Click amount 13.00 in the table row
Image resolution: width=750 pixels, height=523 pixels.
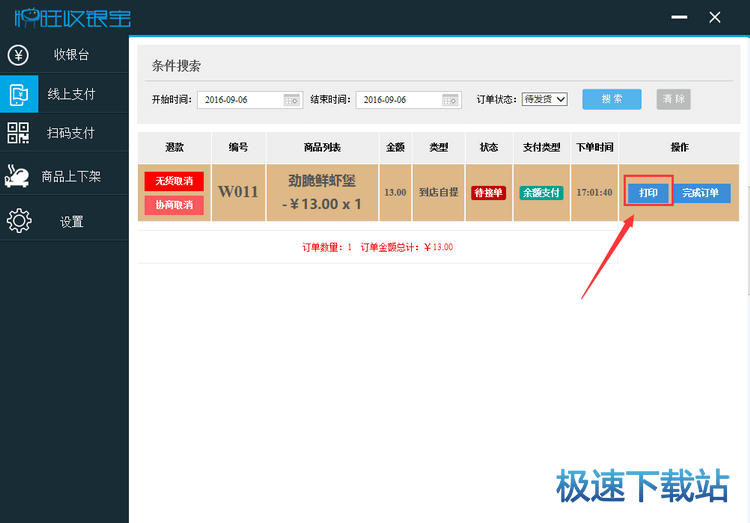point(395,192)
